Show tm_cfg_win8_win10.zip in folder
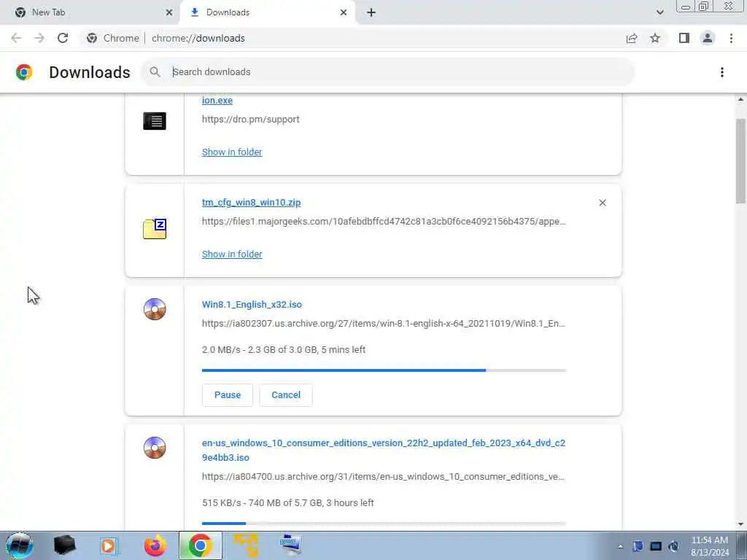 click(x=232, y=254)
